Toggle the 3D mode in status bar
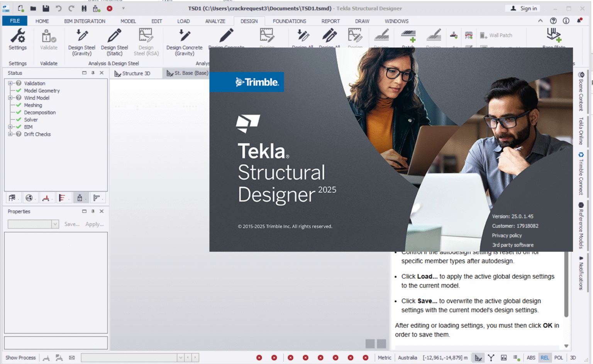The image size is (593, 364). 573,357
